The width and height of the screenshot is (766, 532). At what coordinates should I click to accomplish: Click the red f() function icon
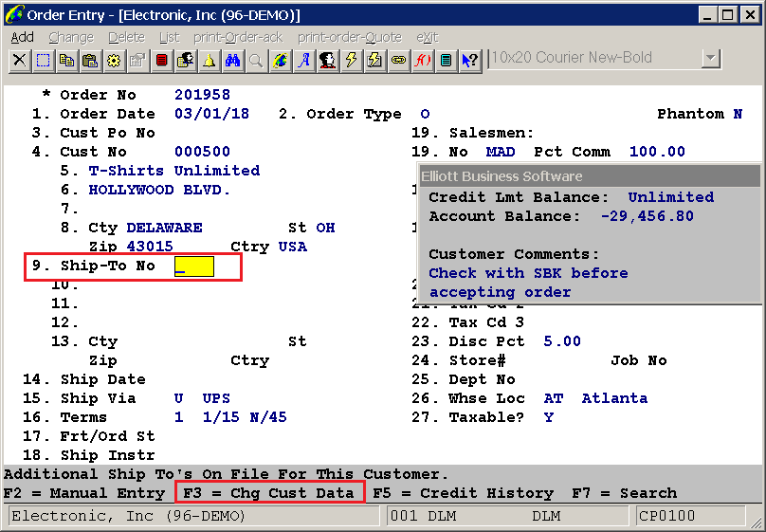pos(422,61)
